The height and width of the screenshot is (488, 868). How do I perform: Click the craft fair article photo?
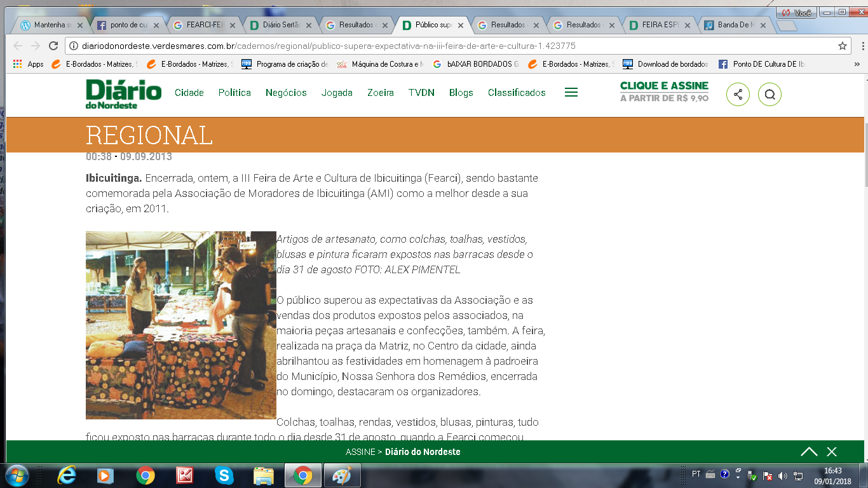click(x=181, y=325)
